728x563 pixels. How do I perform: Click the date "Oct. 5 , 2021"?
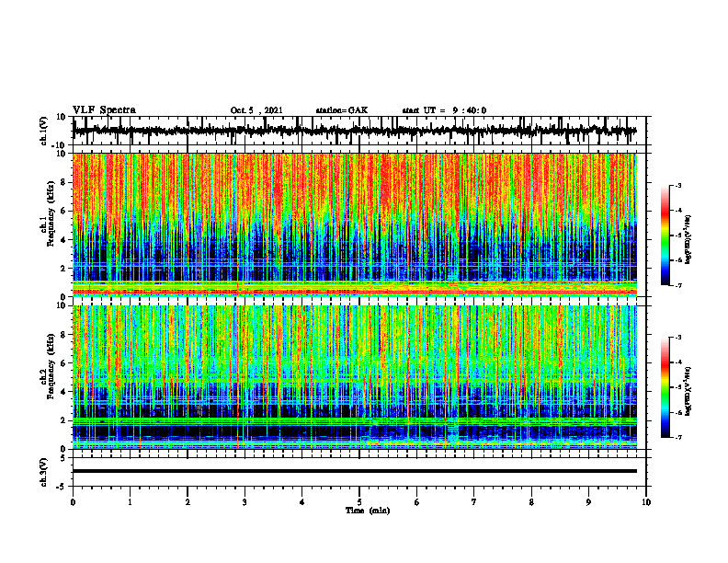click(256, 110)
